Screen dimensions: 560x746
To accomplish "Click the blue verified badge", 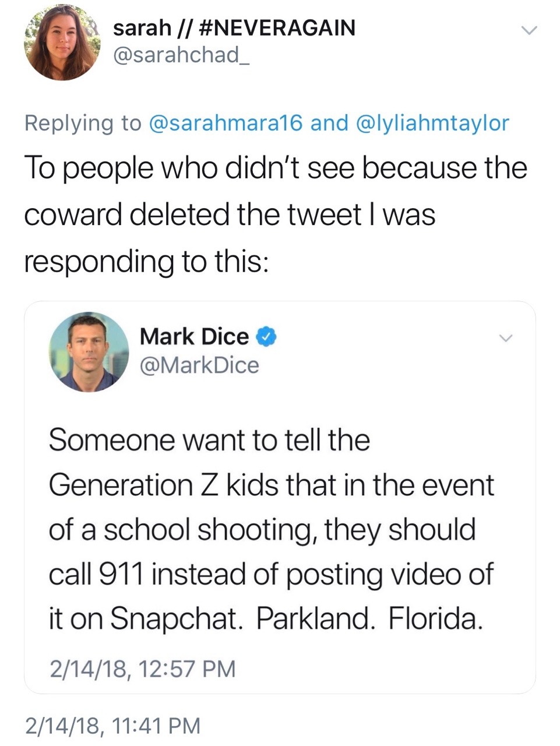I will [x=266, y=337].
